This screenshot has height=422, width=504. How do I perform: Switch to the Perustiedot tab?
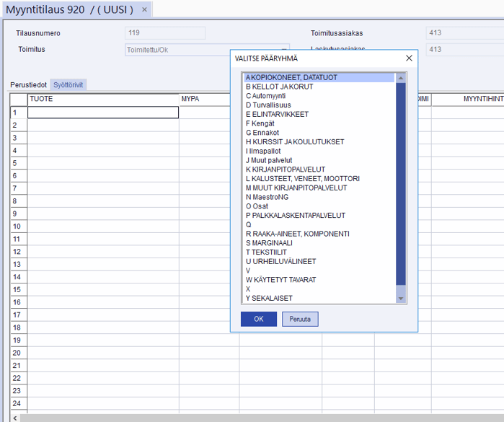tap(29, 85)
